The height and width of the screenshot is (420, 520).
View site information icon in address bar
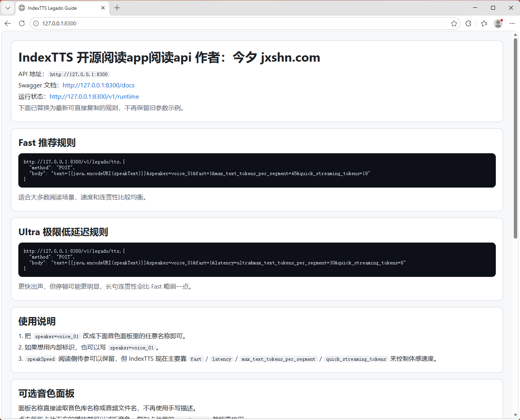click(36, 23)
